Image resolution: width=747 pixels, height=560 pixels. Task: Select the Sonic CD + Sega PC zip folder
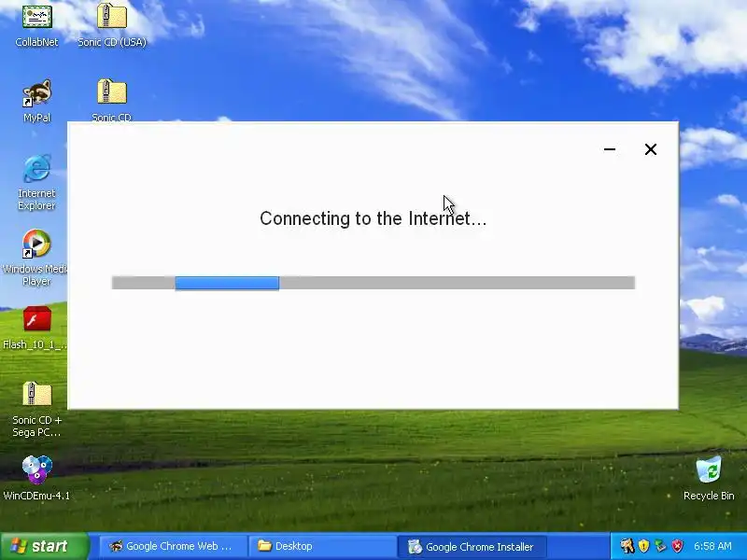36,395
